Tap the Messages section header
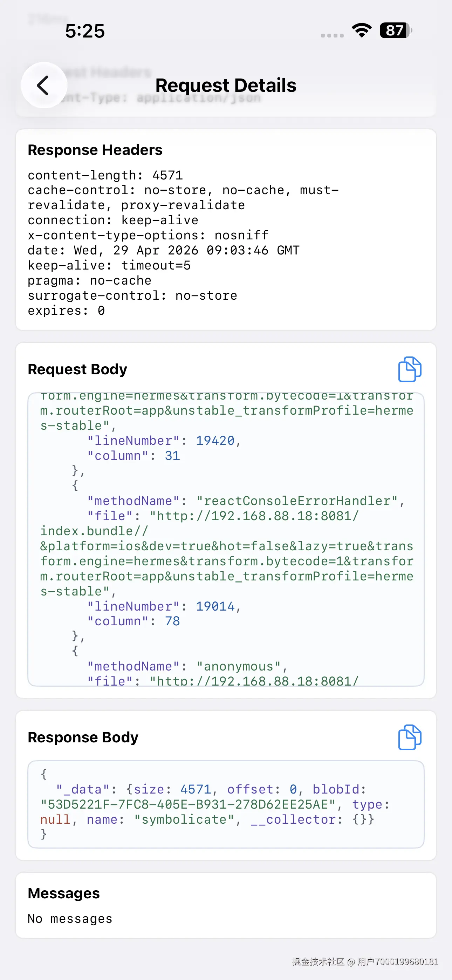 point(63,893)
